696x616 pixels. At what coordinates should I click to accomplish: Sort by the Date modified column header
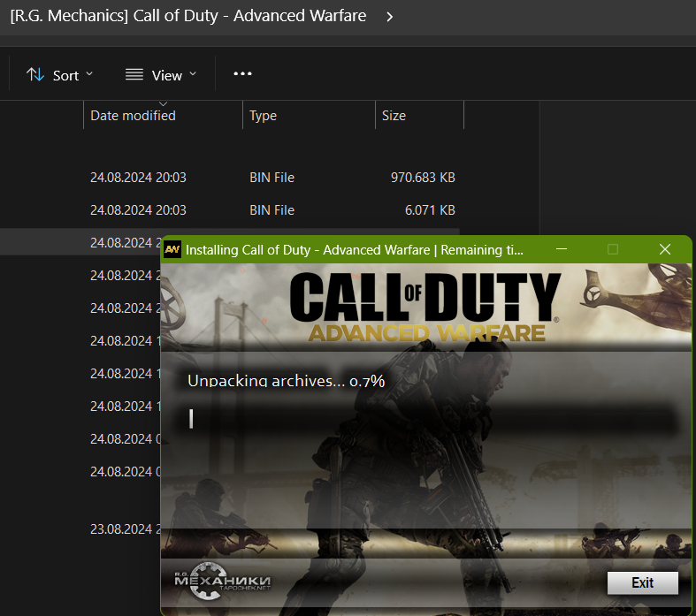tap(134, 116)
